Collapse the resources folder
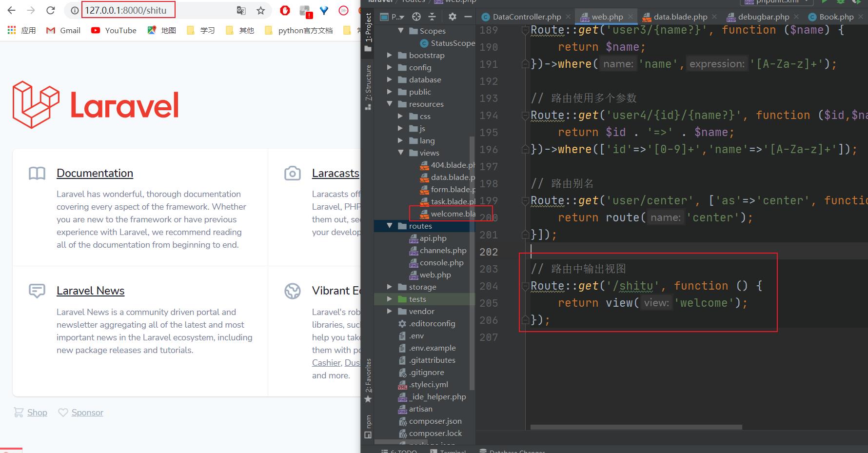The image size is (868, 453). click(x=390, y=104)
